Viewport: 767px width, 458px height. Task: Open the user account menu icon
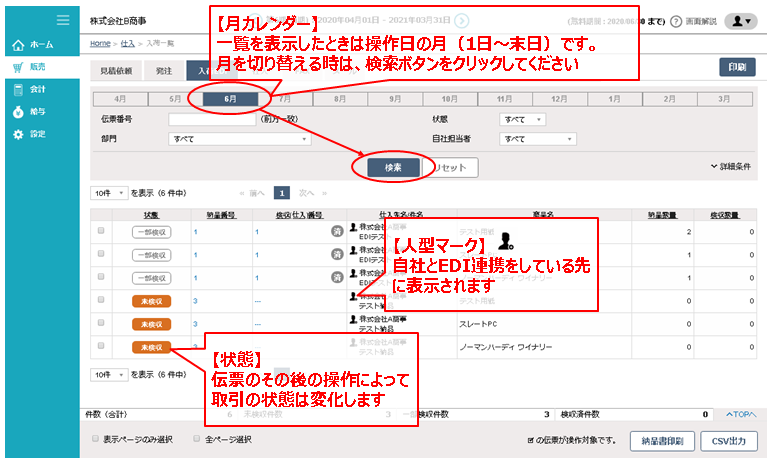pyautogui.click(x=741, y=20)
